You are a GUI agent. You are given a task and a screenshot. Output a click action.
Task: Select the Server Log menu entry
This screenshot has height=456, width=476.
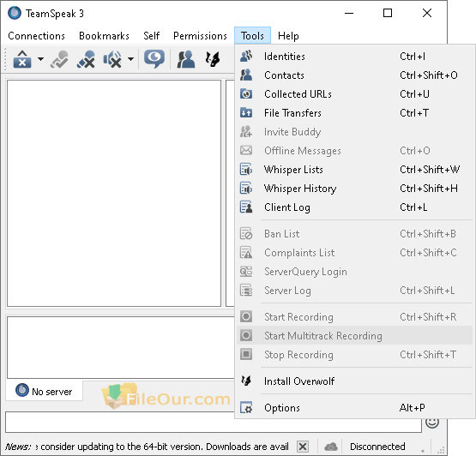tap(354, 291)
